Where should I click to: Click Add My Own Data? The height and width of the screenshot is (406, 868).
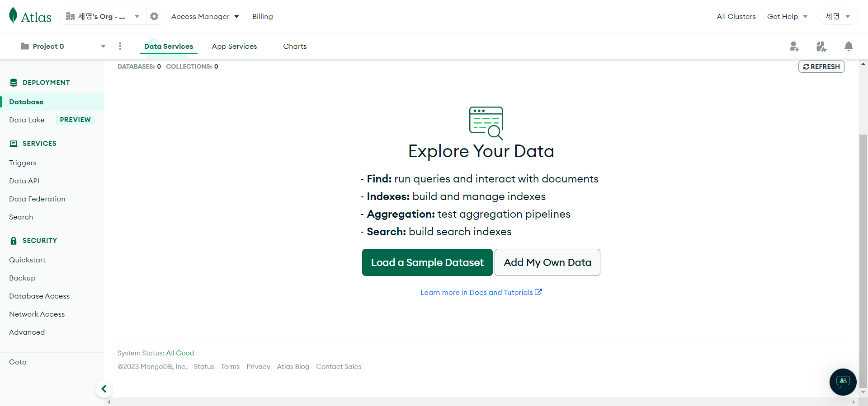(547, 262)
